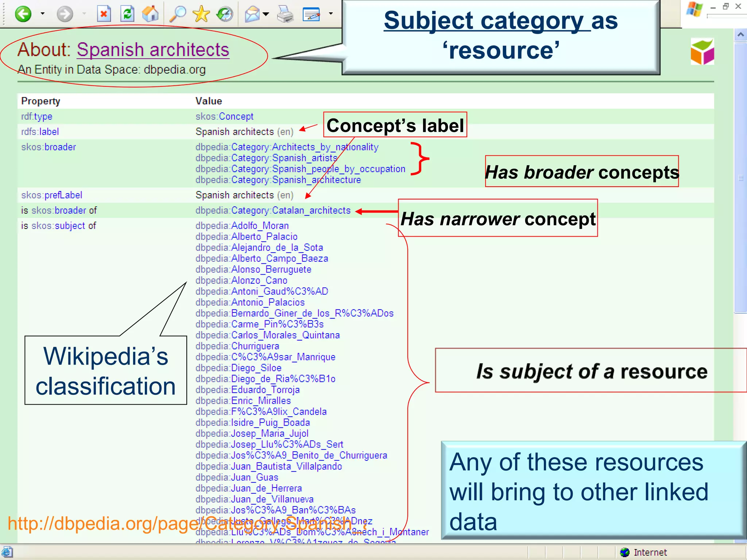
Task: Open dbpedia:Alonso_Berruguete link
Action: click(253, 269)
